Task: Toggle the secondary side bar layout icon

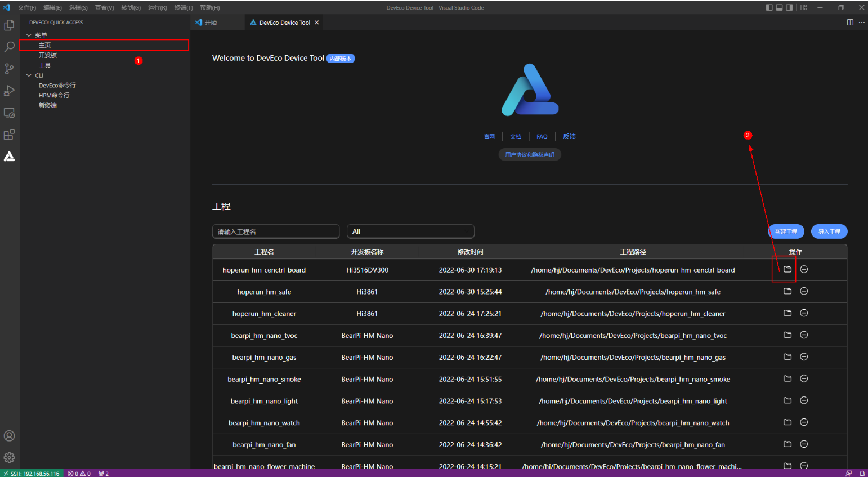Action: pos(790,7)
